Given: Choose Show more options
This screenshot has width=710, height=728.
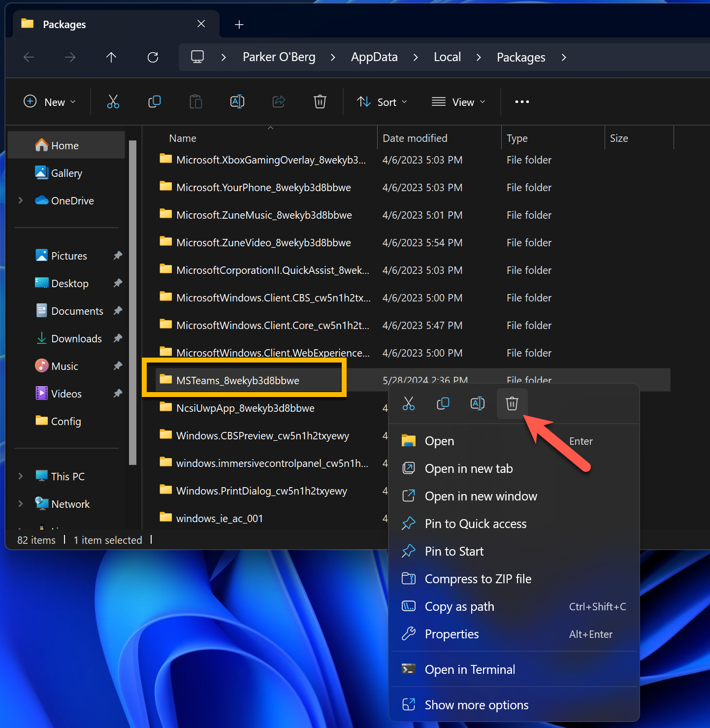Looking at the screenshot, I should coord(514,705).
